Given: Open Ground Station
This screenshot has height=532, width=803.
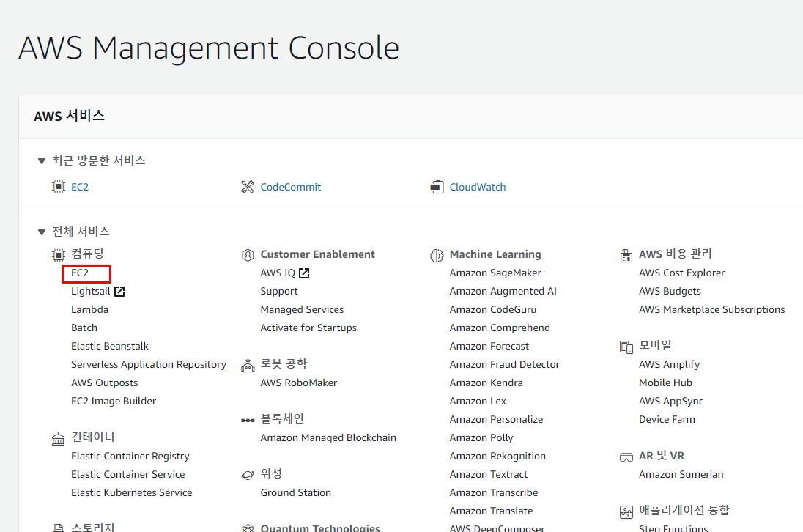Looking at the screenshot, I should click(295, 492).
